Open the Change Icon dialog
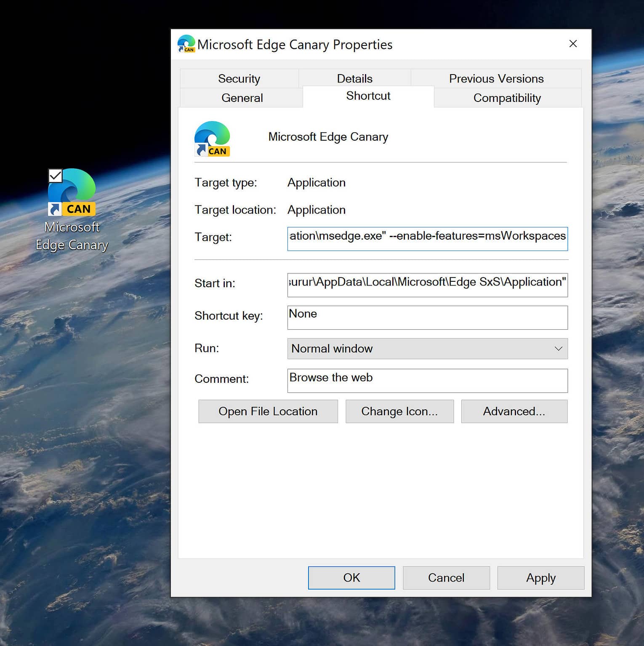 click(x=399, y=411)
